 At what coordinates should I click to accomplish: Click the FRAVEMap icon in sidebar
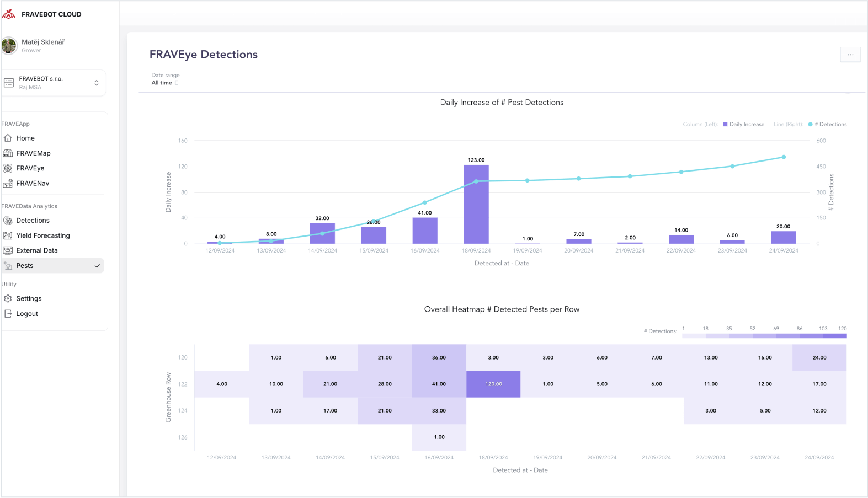point(8,153)
